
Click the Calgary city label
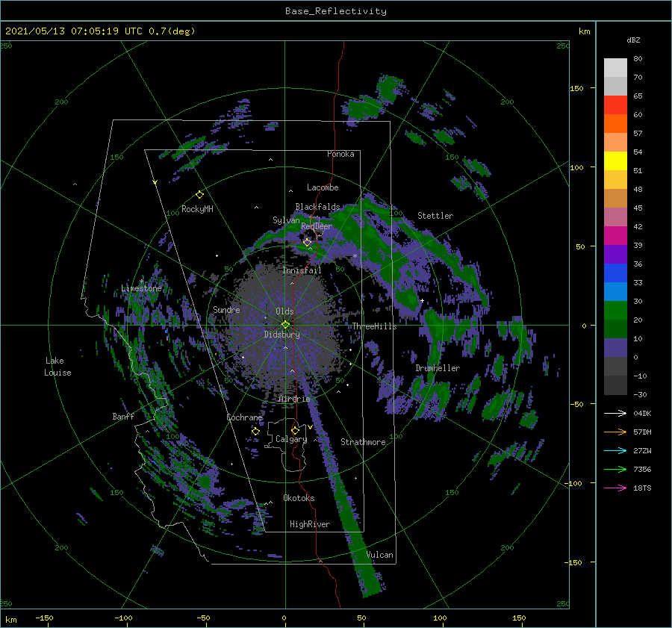pyautogui.click(x=291, y=439)
